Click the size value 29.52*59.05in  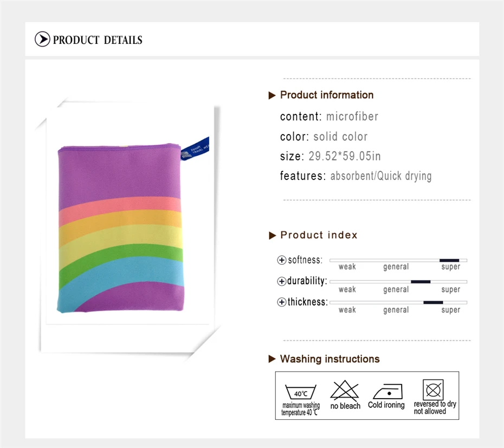(345, 156)
